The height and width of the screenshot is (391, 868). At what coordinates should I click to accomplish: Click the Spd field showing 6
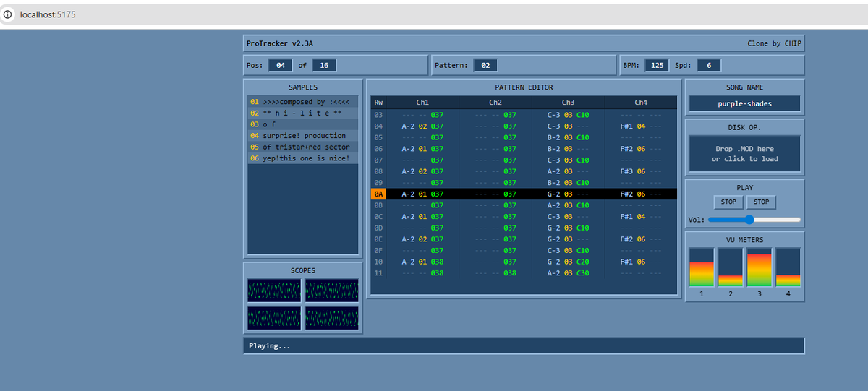pyautogui.click(x=709, y=65)
